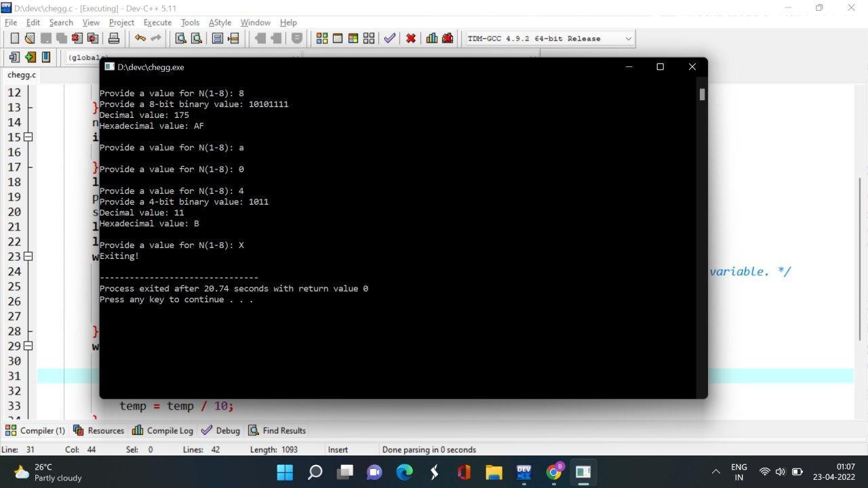Screen dimensions: 868x488
Task: Compile the current source file
Action: (x=321, y=39)
